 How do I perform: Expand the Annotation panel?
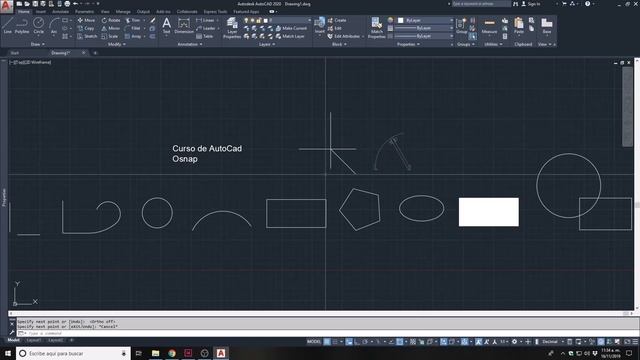[x=190, y=44]
